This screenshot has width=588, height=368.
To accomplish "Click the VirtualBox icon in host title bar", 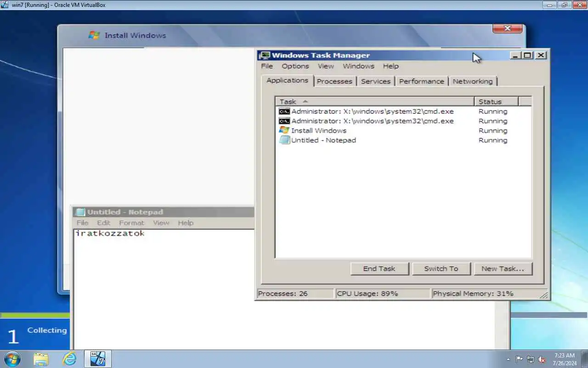I will (5, 5).
